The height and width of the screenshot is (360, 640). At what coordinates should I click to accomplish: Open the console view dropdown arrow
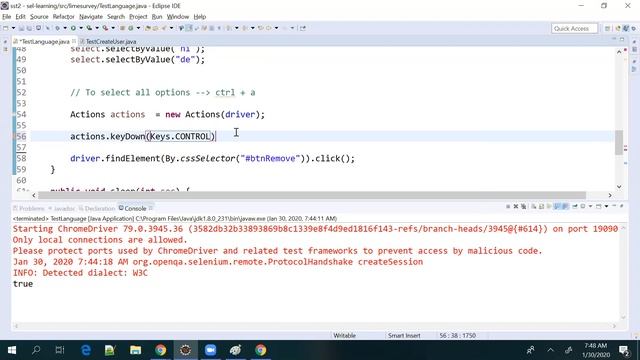tap(606, 207)
